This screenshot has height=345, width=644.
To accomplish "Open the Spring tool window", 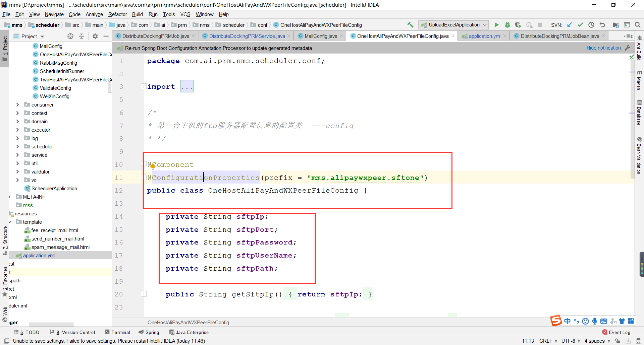I will (149, 332).
